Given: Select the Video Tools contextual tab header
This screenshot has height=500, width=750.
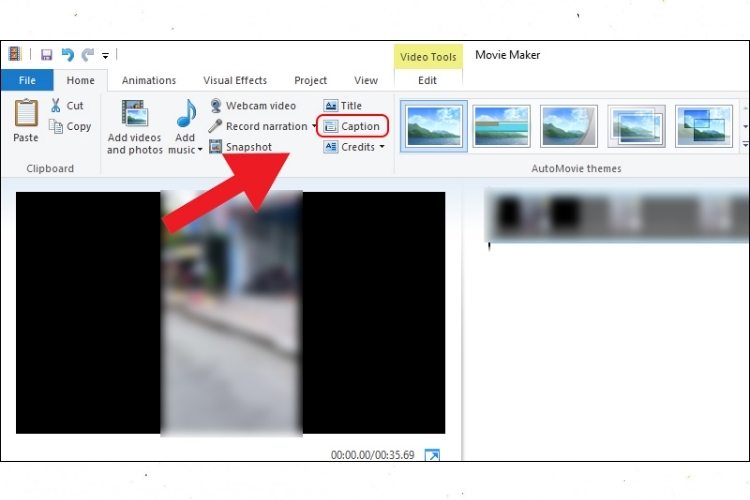Looking at the screenshot, I should coord(428,56).
